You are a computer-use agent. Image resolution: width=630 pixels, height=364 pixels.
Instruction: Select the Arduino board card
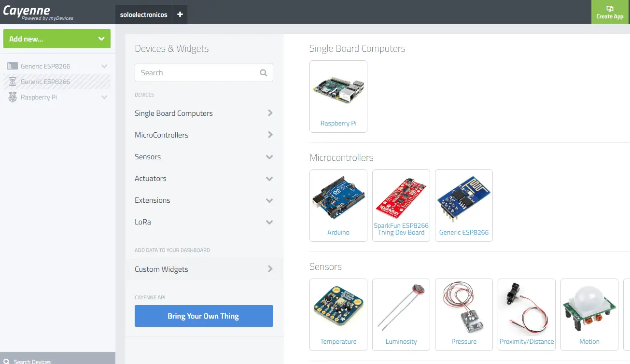pyautogui.click(x=338, y=206)
